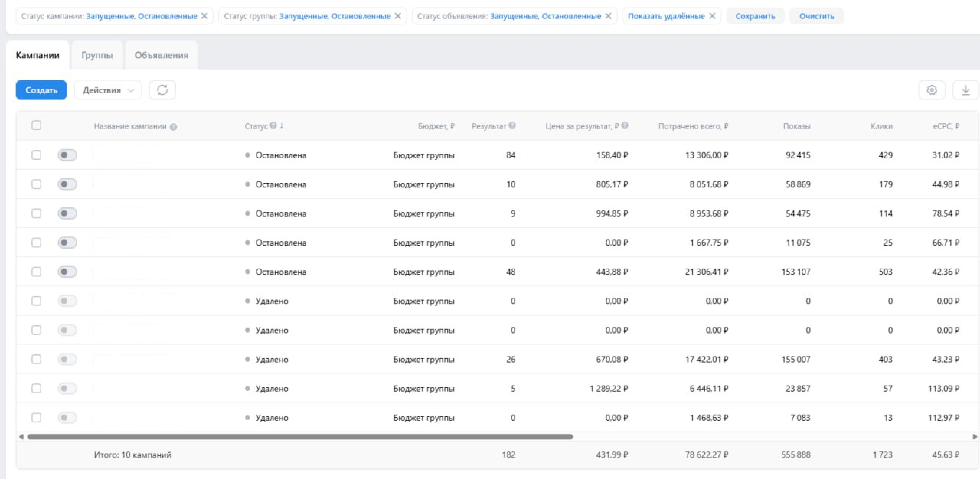980x479 pixels.
Task: Check the select-all header checkbox
Action: point(36,125)
